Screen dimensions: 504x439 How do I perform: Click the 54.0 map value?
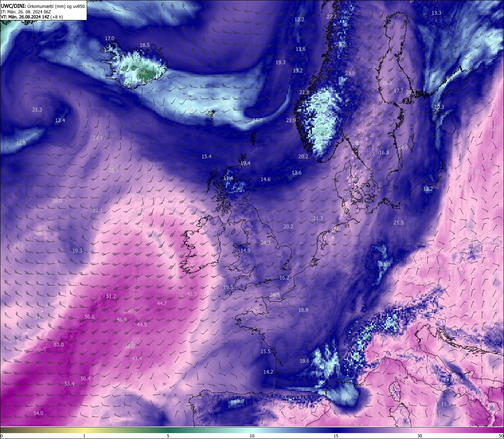[38, 413]
